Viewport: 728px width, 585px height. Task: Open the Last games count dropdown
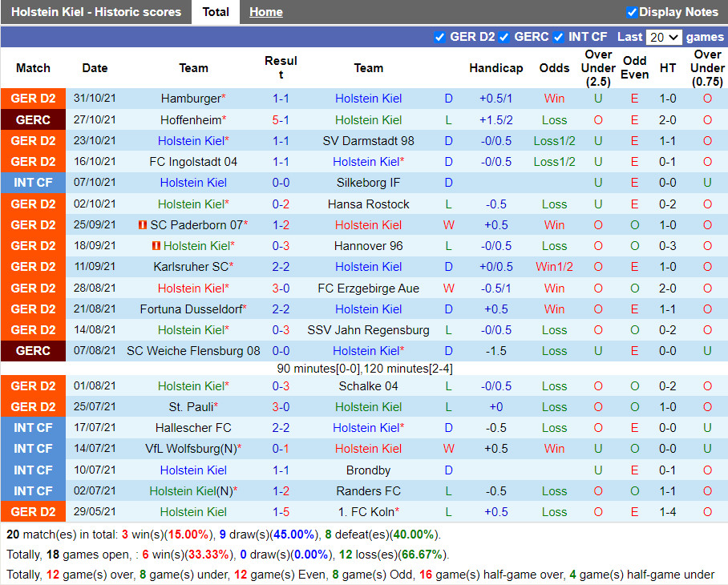click(x=664, y=37)
